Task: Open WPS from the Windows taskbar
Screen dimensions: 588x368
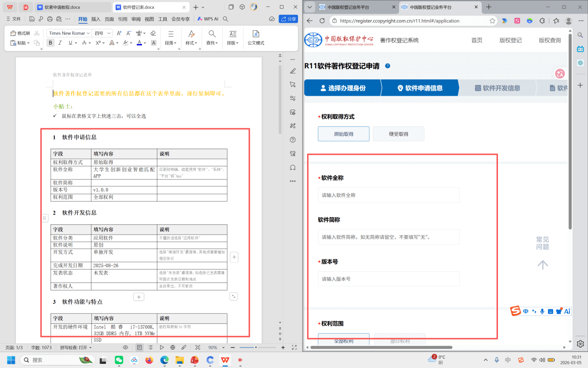Action: tap(225, 360)
